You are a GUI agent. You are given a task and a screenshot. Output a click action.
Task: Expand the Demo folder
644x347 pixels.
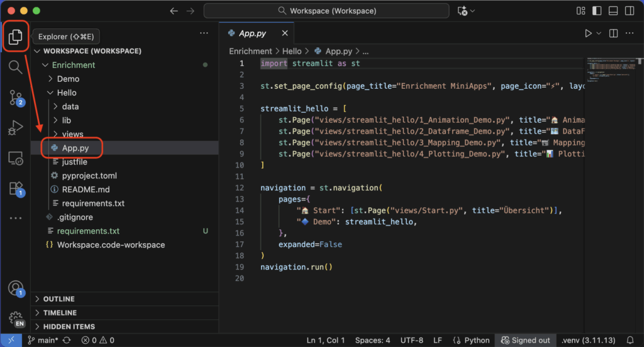coord(68,79)
